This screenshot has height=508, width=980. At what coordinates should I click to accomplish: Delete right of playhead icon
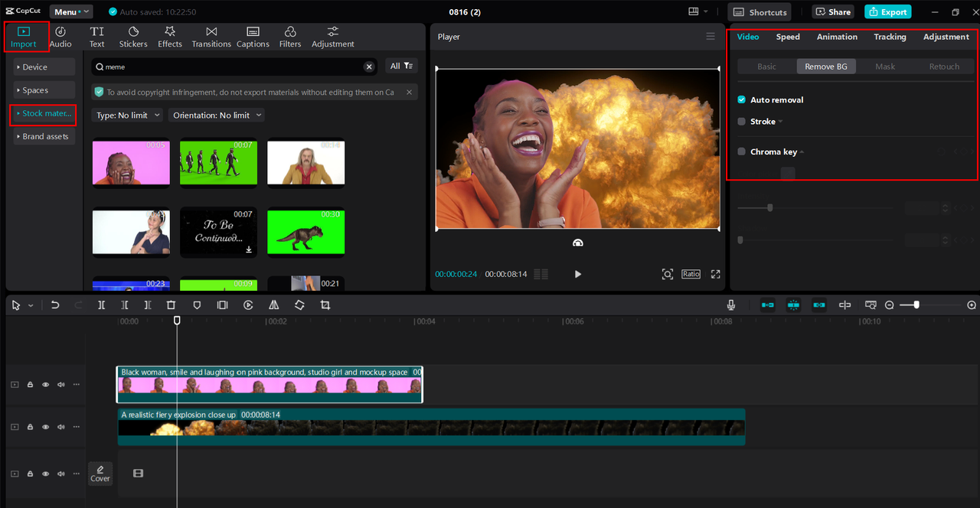[148, 304]
